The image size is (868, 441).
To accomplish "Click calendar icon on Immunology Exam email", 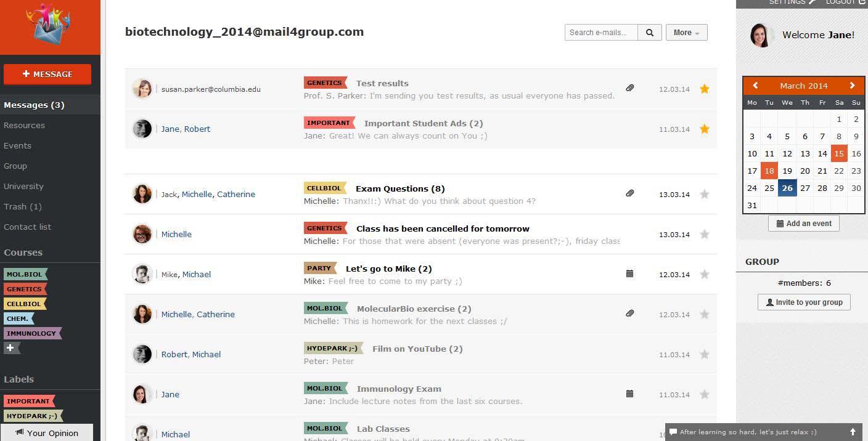I will (629, 394).
